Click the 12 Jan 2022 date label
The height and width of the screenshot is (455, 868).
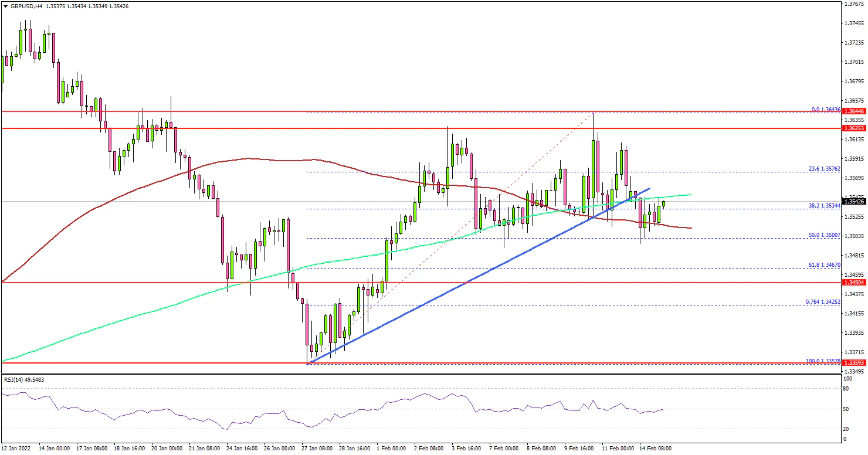pyautogui.click(x=16, y=449)
